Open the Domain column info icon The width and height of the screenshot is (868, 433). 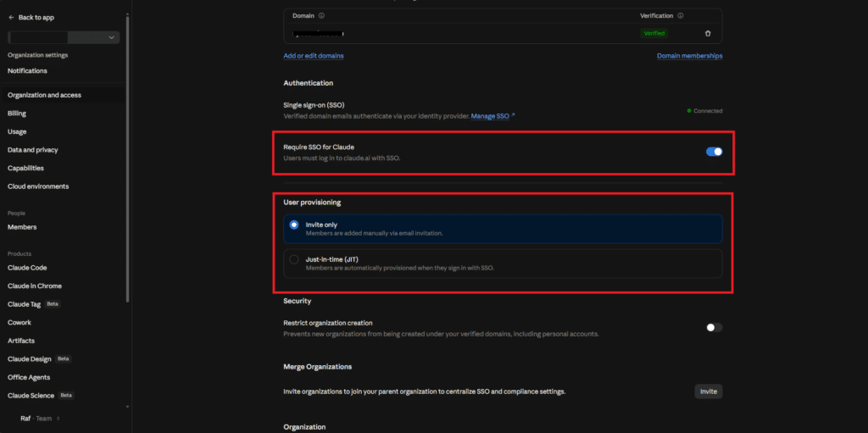point(321,16)
